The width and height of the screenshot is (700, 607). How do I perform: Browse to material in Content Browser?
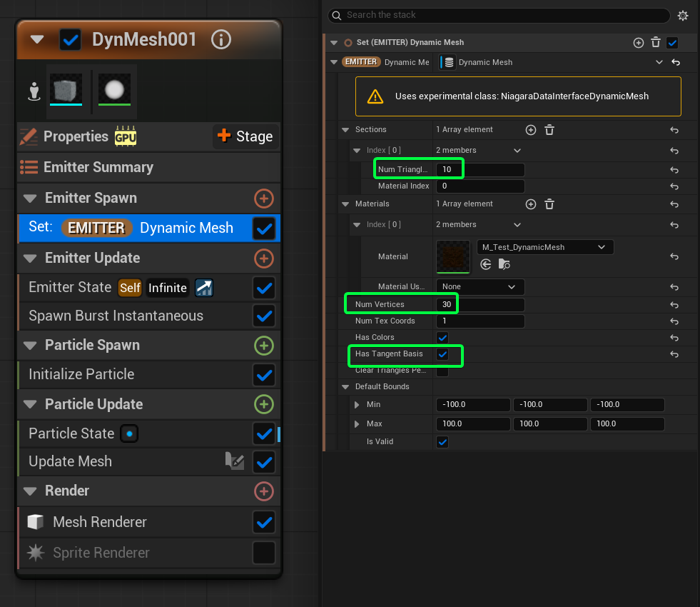point(504,264)
